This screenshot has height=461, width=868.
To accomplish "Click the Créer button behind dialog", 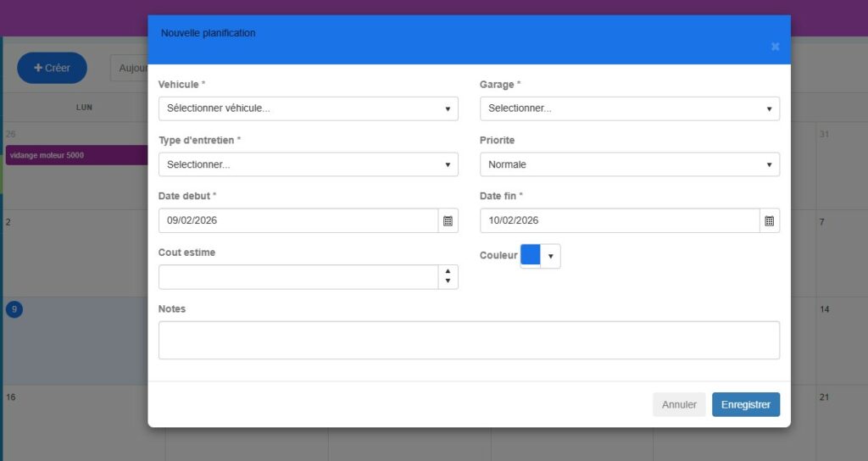I will pos(52,68).
